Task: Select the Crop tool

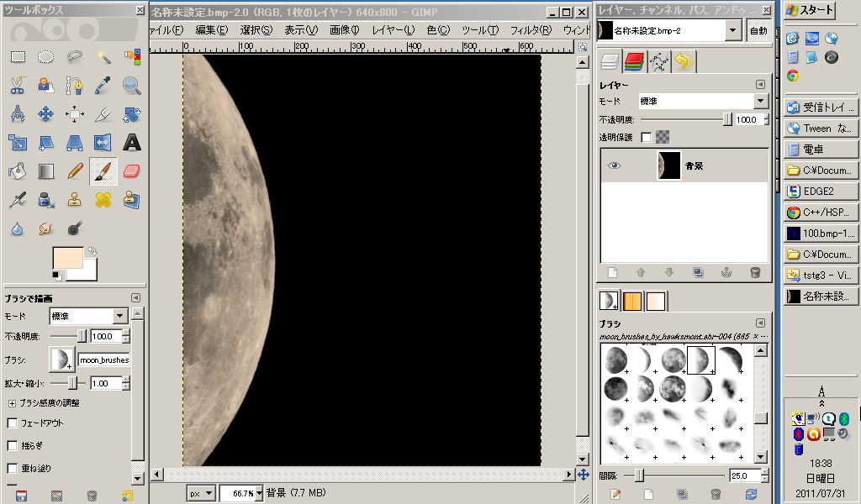Action: (x=103, y=113)
